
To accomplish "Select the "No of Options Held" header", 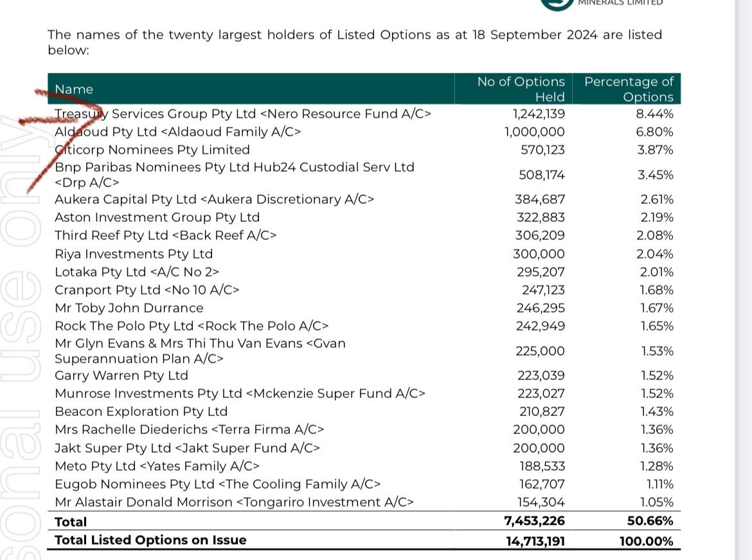I will [x=521, y=89].
